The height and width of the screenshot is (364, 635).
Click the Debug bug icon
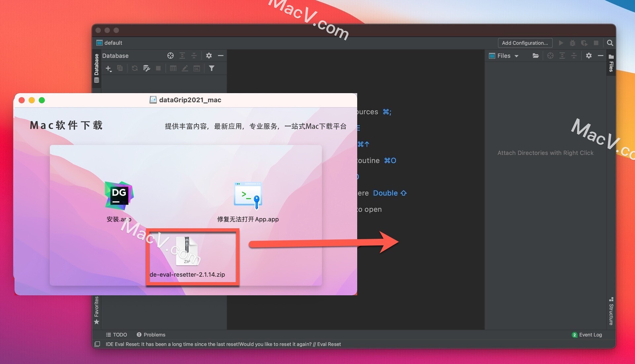[572, 43]
